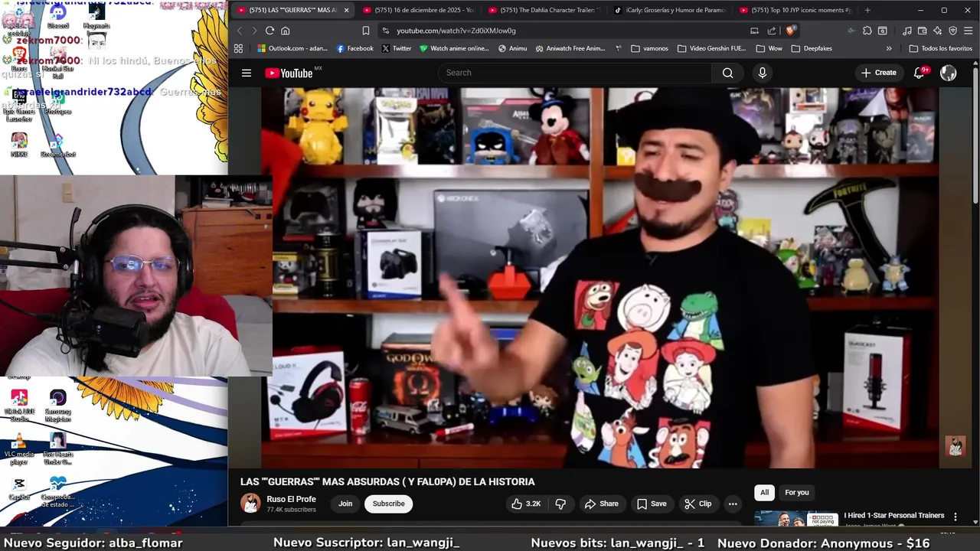Screen dimensions: 980x551
Task: Open the browser main hamburger menu
Action: pyautogui.click(x=969, y=31)
